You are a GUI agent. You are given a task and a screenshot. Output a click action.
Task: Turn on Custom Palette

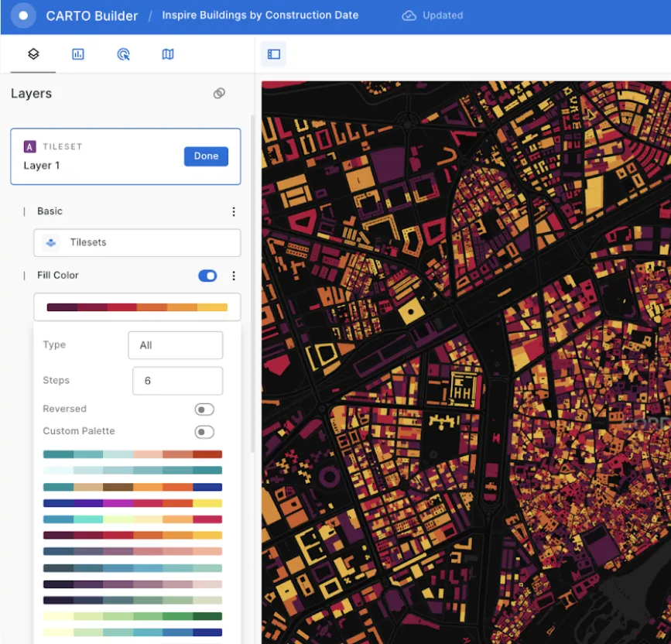[x=204, y=432]
